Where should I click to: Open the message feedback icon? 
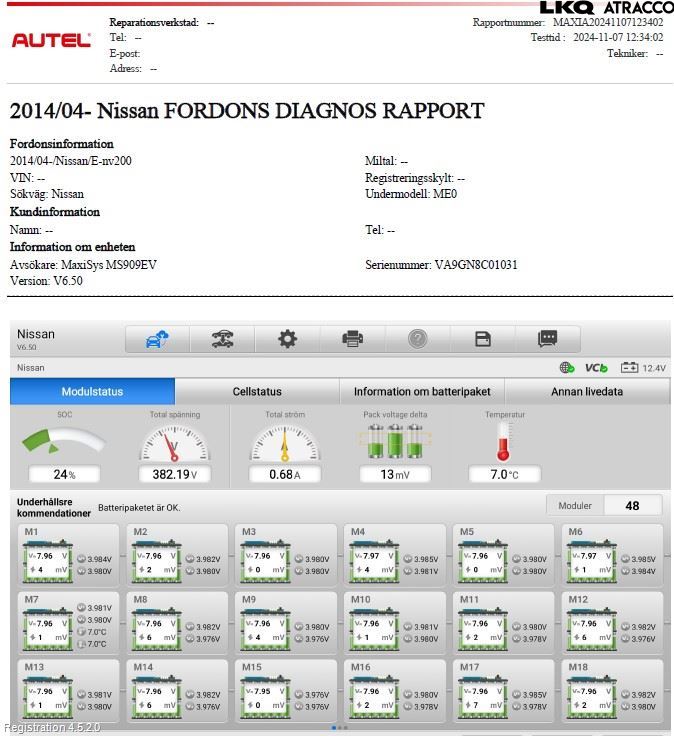point(547,339)
